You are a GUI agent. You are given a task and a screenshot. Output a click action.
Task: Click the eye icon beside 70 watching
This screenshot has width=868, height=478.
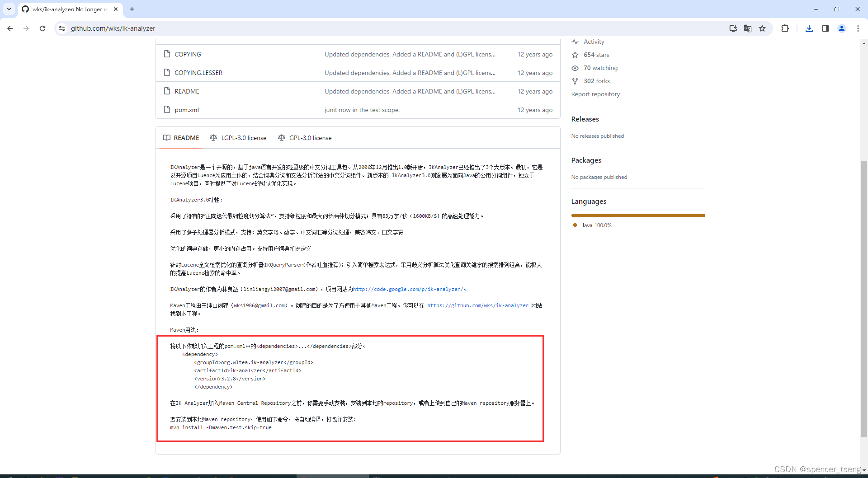pyautogui.click(x=575, y=68)
